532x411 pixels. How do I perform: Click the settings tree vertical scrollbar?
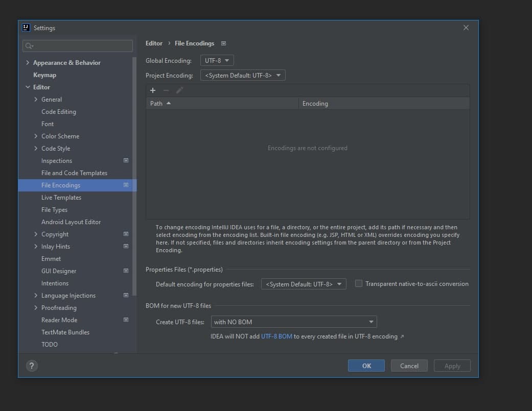[134, 176]
